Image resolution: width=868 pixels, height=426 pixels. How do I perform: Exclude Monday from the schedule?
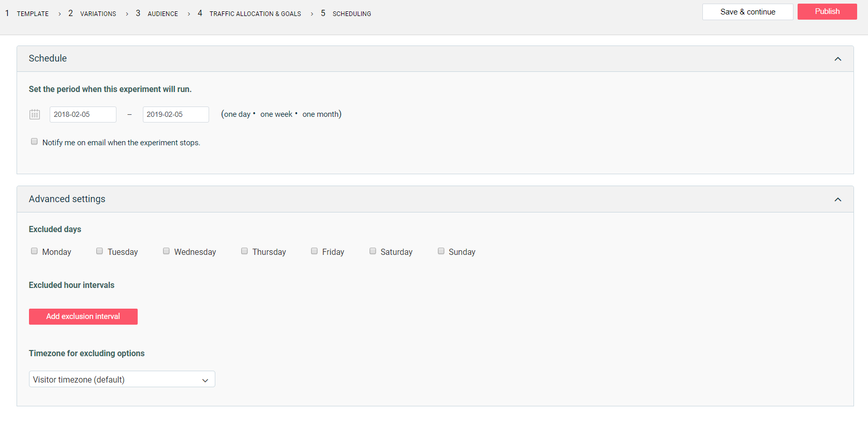(x=34, y=251)
